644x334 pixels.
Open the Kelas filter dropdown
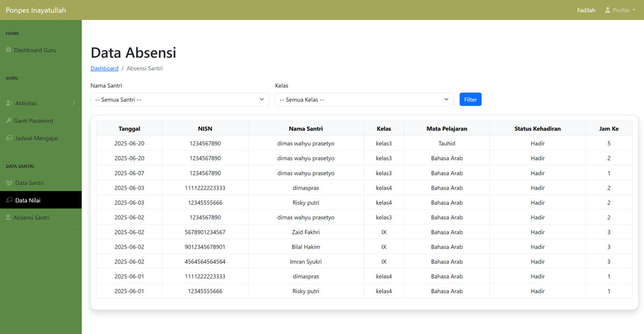(x=364, y=99)
